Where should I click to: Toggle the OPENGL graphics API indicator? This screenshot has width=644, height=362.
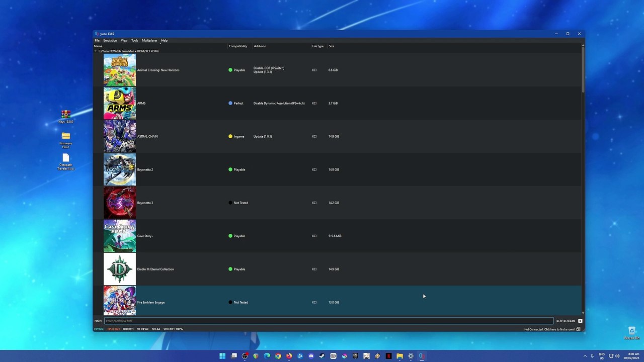[99, 329]
